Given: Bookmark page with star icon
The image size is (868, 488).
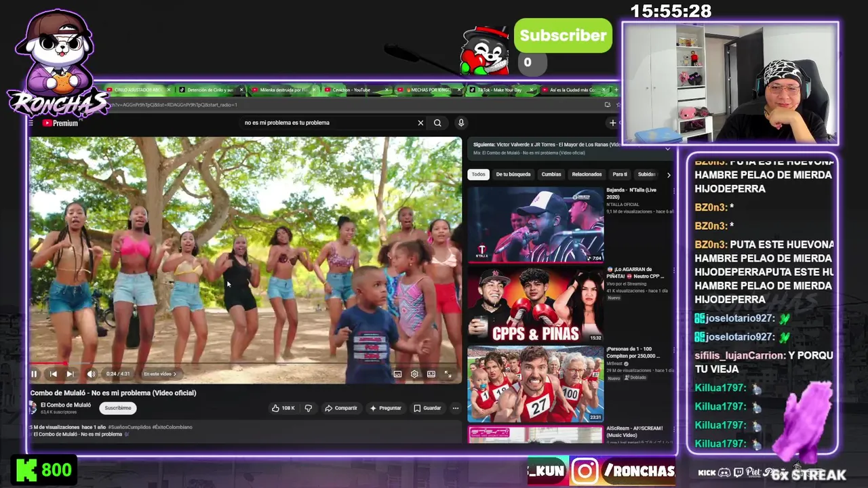Looking at the screenshot, I should (618, 105).
